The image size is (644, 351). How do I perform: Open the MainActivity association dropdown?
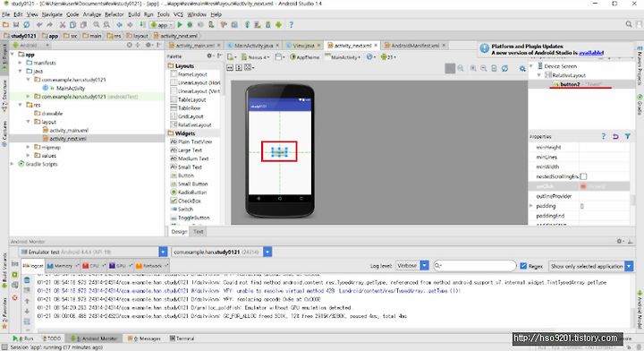pyautogui.click(x=343, y=57)
